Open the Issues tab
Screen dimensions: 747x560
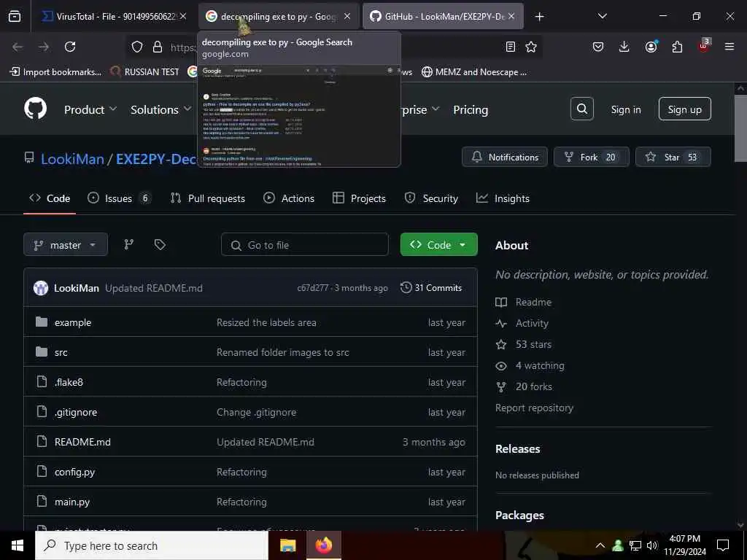[119, 198]
